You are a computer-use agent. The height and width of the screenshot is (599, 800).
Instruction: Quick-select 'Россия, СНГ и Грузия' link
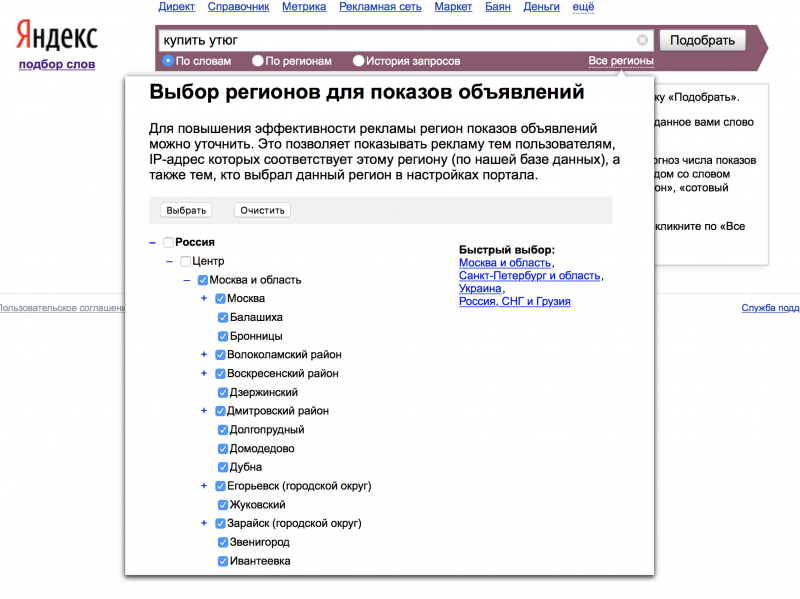coord(515,301)
